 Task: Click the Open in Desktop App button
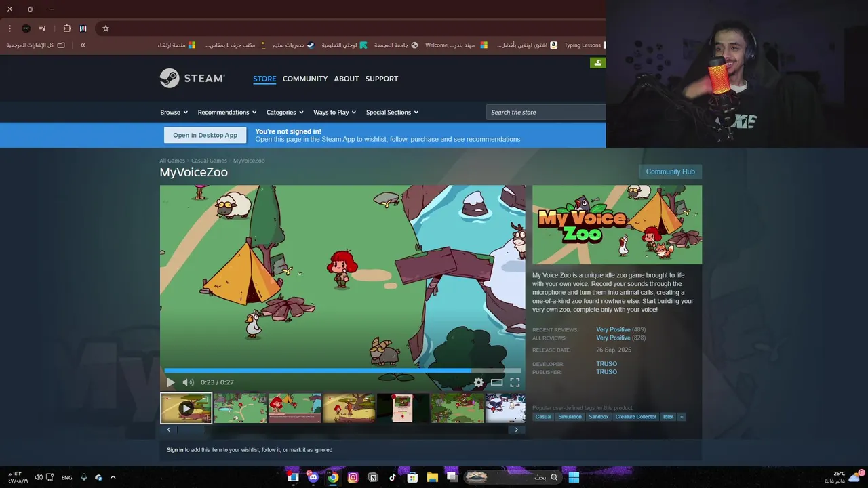click(x=205, y=135)
